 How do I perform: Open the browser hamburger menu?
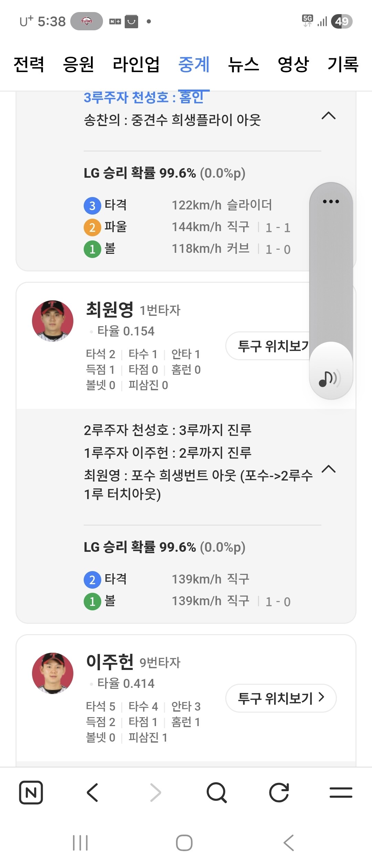point(341,793)
